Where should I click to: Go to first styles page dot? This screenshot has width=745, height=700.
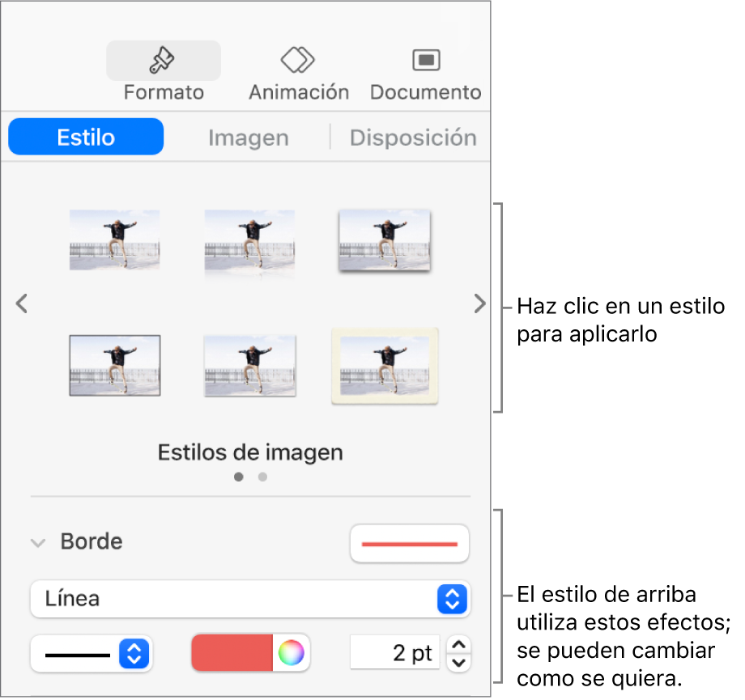point(239,477)
